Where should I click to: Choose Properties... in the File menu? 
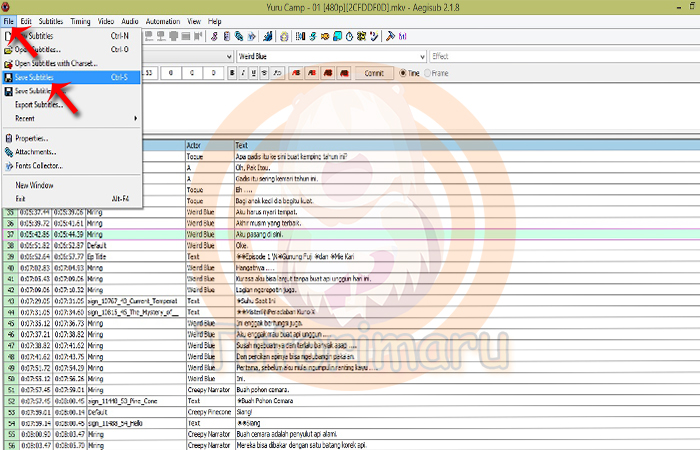point(71,138)
